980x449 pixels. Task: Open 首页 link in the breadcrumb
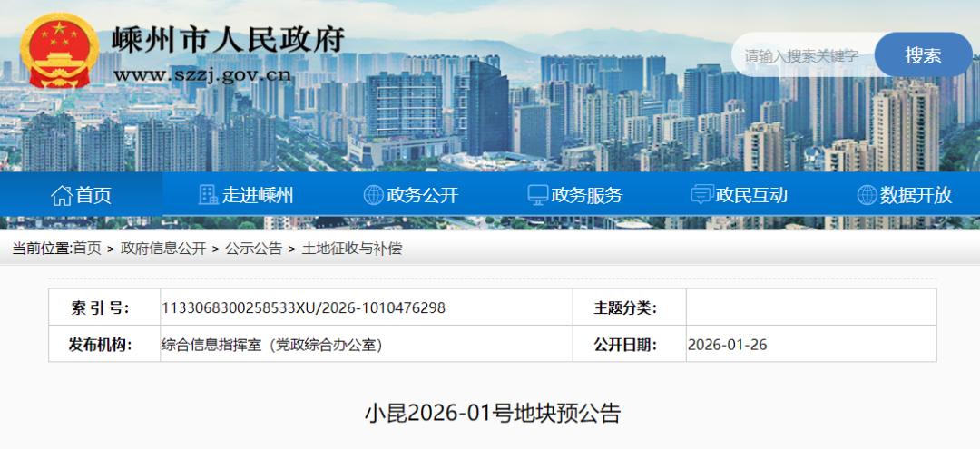tap(87, 249)
